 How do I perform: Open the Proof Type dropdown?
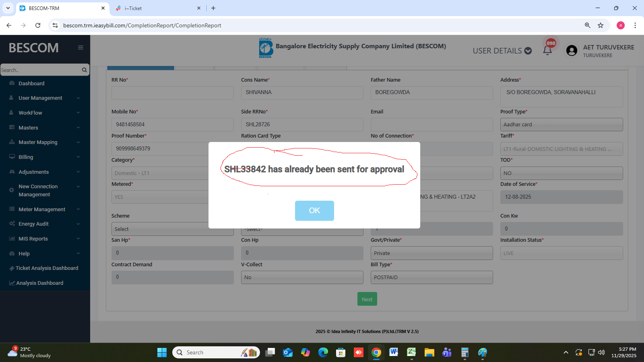(x=561, y=125)
